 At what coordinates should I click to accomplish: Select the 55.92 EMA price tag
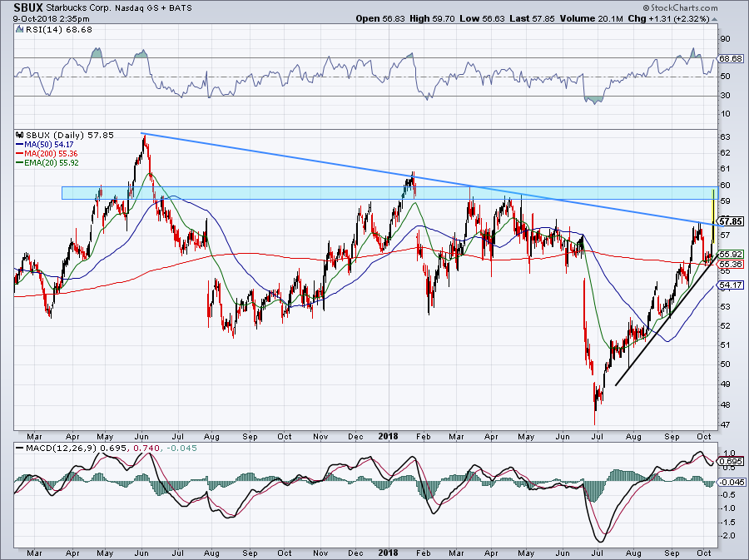(730, 254)
